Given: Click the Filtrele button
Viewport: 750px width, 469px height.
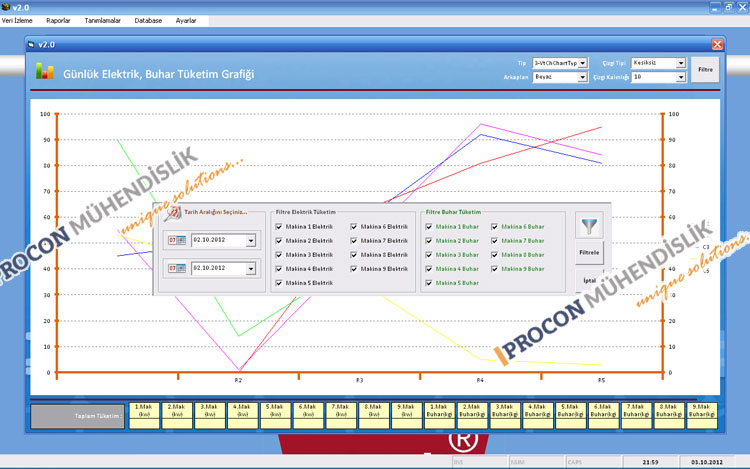Looking at the screenshot, I should tap(589, 252).
